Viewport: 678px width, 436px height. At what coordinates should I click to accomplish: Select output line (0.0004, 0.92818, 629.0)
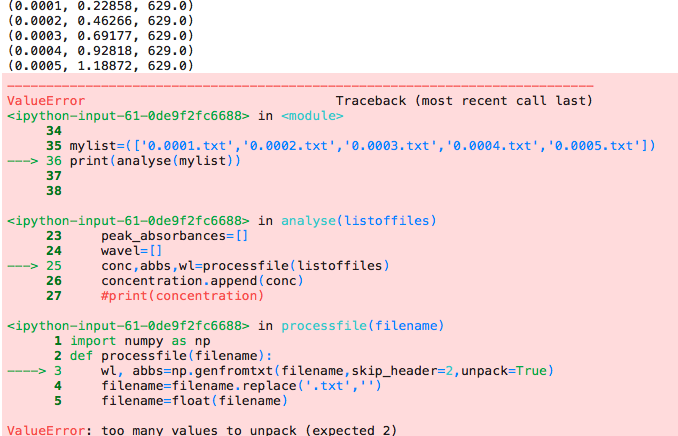(100, 51)
